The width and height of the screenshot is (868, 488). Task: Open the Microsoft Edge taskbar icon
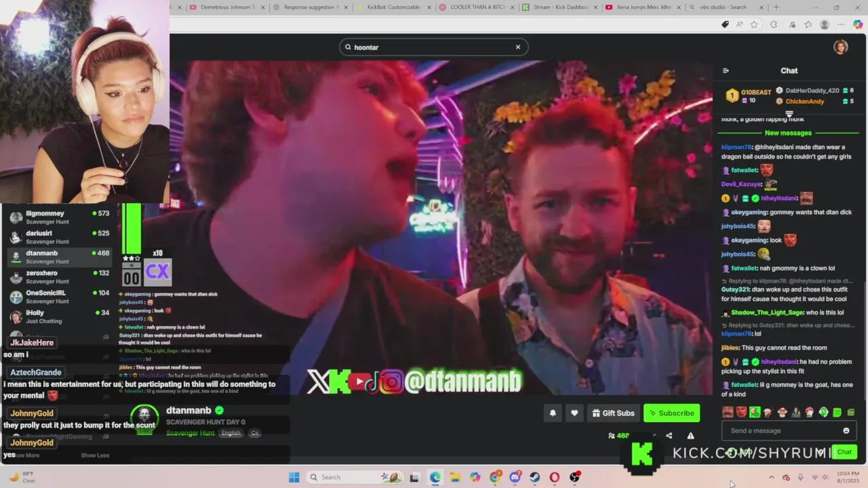[435, 477]
